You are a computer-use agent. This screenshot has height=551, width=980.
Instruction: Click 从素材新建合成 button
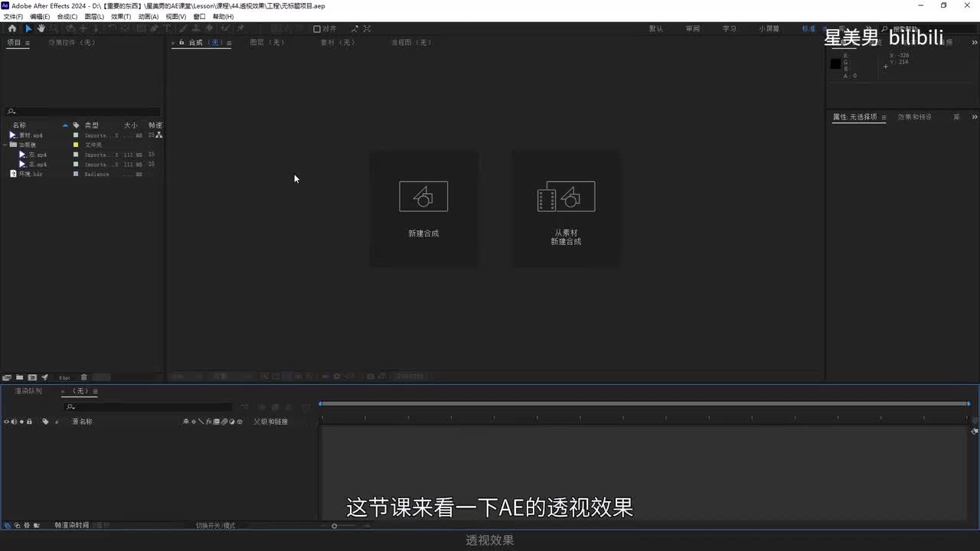(x=566, y=208)
